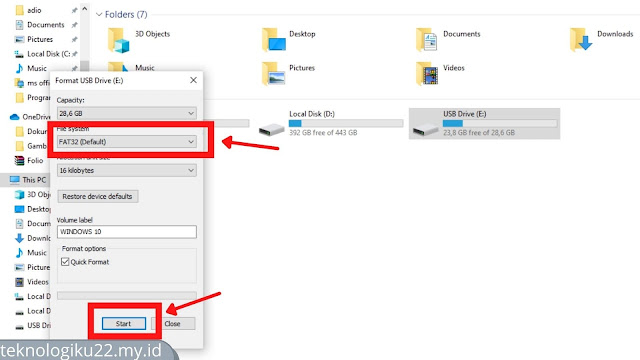
Task: Click pinned Pictures icon in quick access
Action: (19, 40)
